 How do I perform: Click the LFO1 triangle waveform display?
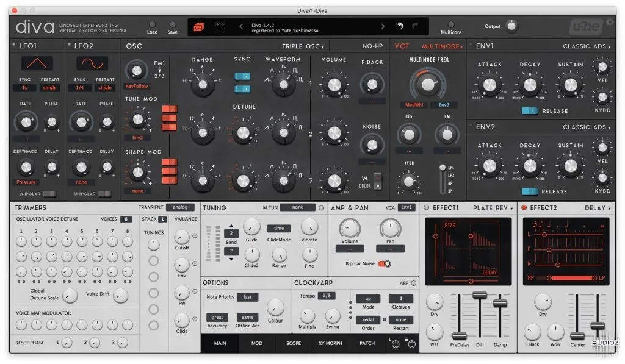click(37, 63)
